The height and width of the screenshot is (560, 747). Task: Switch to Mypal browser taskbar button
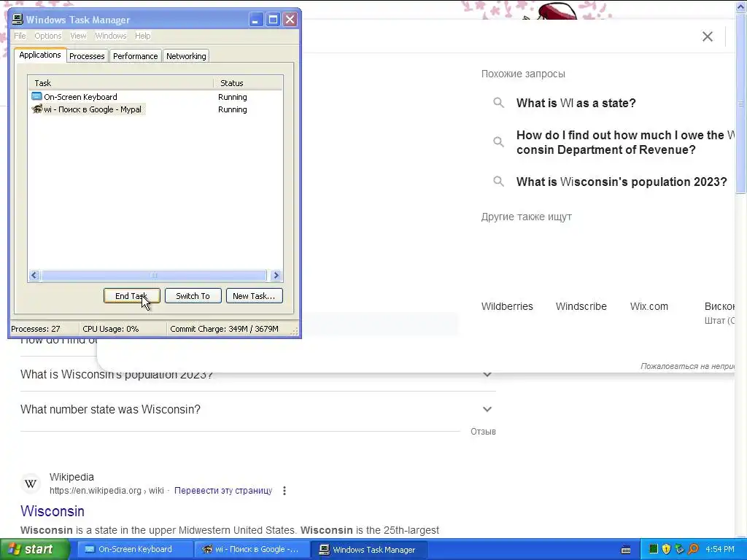tap(252, 549)
